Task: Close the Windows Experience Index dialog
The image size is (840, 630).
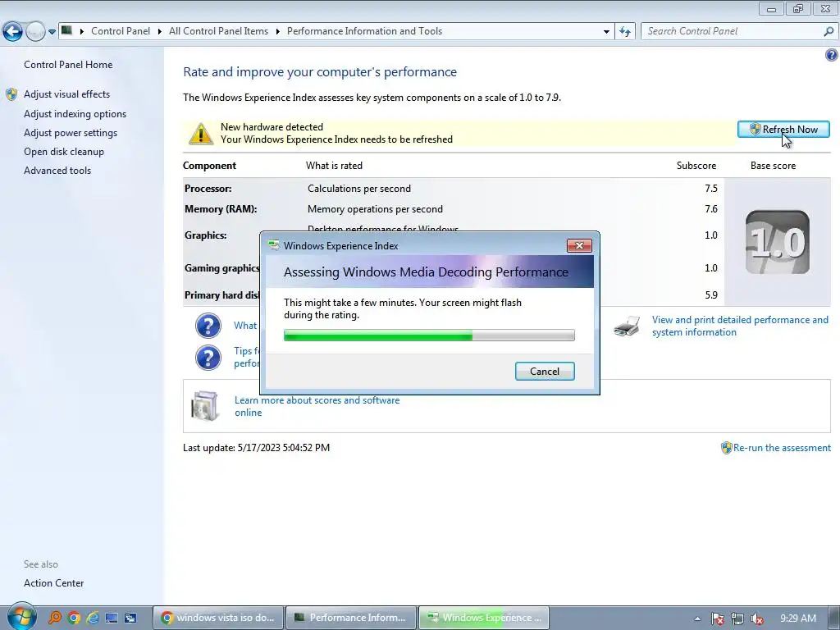Action: (x=579, y=246)
